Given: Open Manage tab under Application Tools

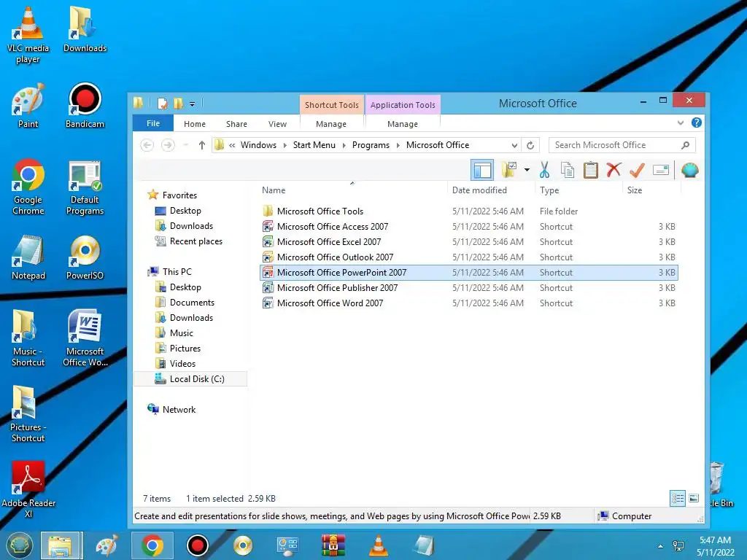Looking at the screenshot, I should [x=403, y=124].
